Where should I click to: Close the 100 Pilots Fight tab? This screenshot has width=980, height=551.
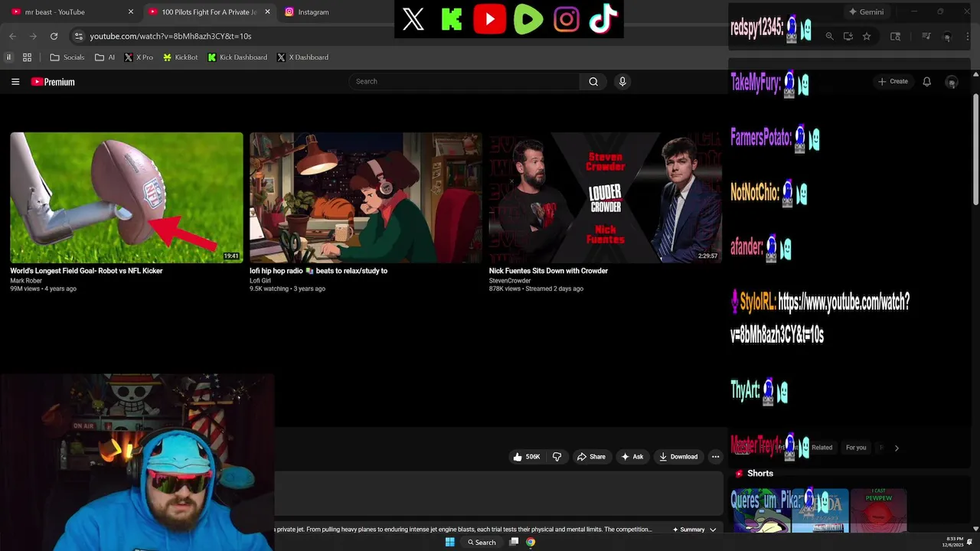coord(267,12)
